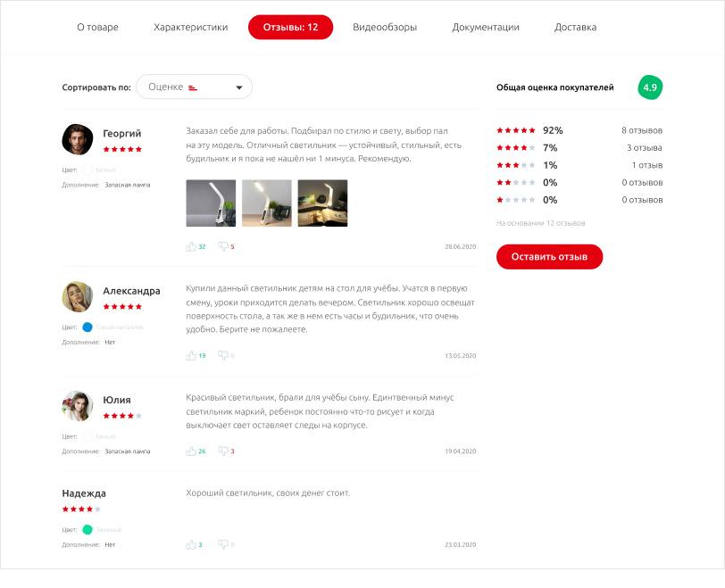Click Надежда's green color swatch
Image resolution: width=725 pixels, height=588 pixels.
tap(87, 529)
